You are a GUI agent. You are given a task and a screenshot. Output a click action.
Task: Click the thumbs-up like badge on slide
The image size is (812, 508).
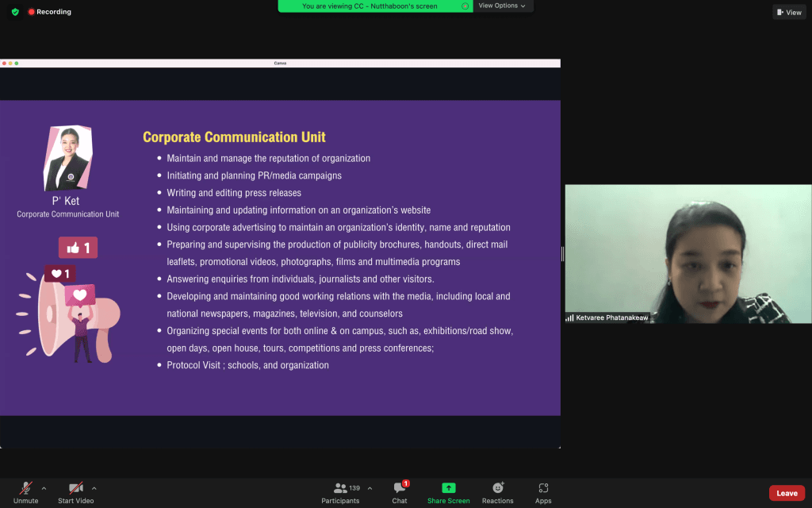(x=78, y=248)
